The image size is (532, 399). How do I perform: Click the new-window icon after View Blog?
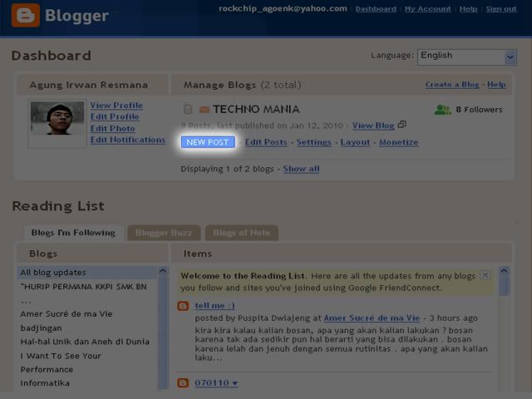pyautogui.click(x=402, y=125)
